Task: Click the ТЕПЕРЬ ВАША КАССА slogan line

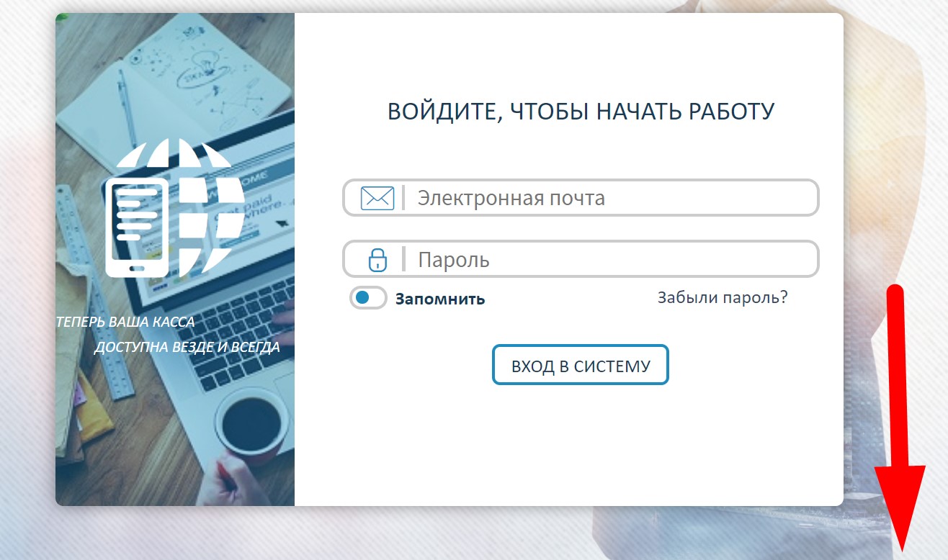Action: pyautogui.click(x=125, y=322)
